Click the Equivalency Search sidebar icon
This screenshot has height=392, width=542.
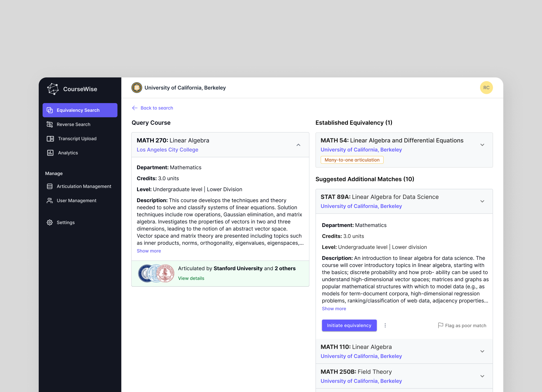coord(50,110)
